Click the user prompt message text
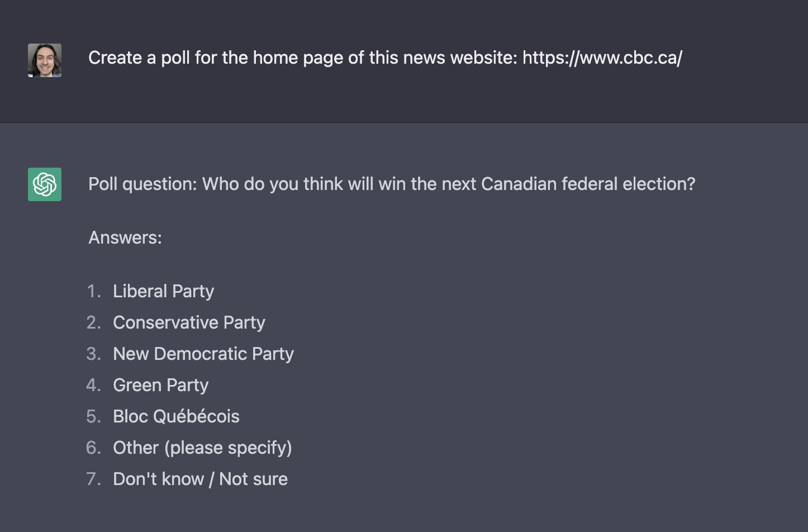Screen dimensions: 808x532 coord(386,58)
